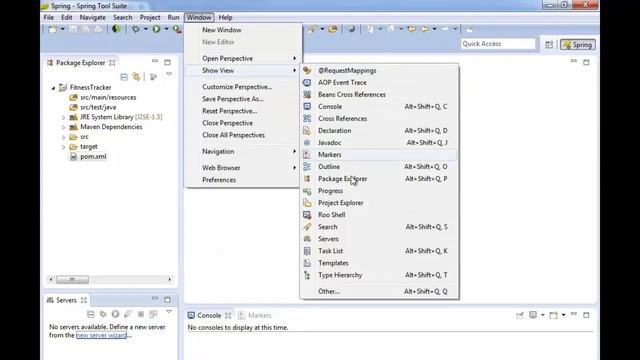This screenshot has width=640, height=360.
Task: Expand the Open Perspective submenu
Action: tap(242, 58)
